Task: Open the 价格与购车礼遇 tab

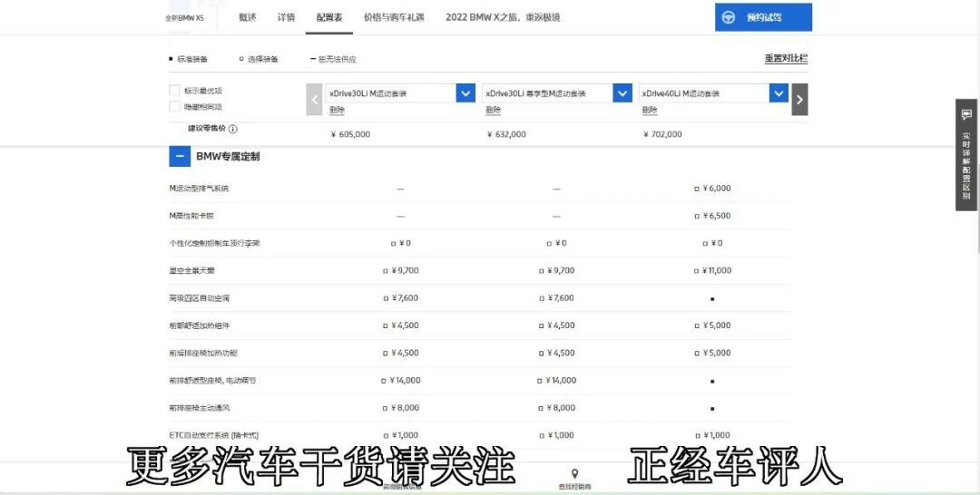Action: 394,17
